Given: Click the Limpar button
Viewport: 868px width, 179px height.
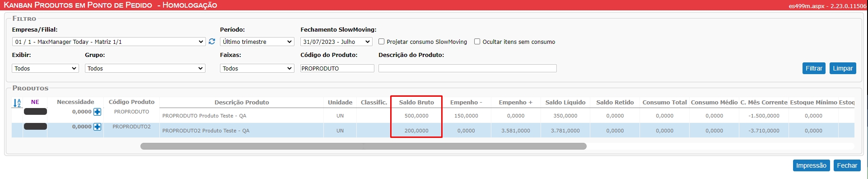Looking at the screenshot, I should pyautogui.click(x=843, y=68).
